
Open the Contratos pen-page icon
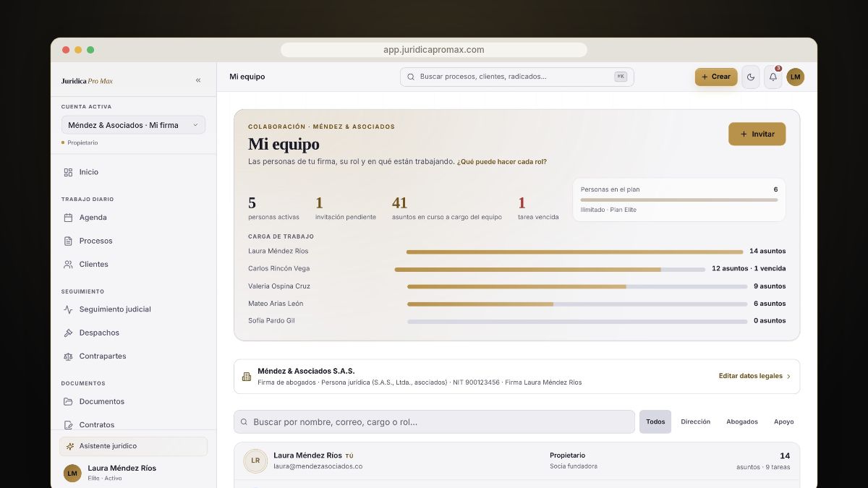coord(68,424)
